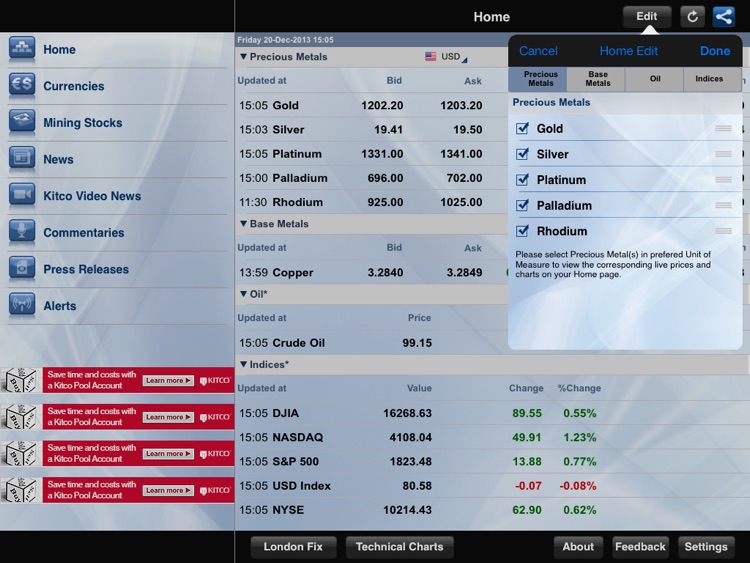Open the Platinum price row
750x563 pixels.
371,154
